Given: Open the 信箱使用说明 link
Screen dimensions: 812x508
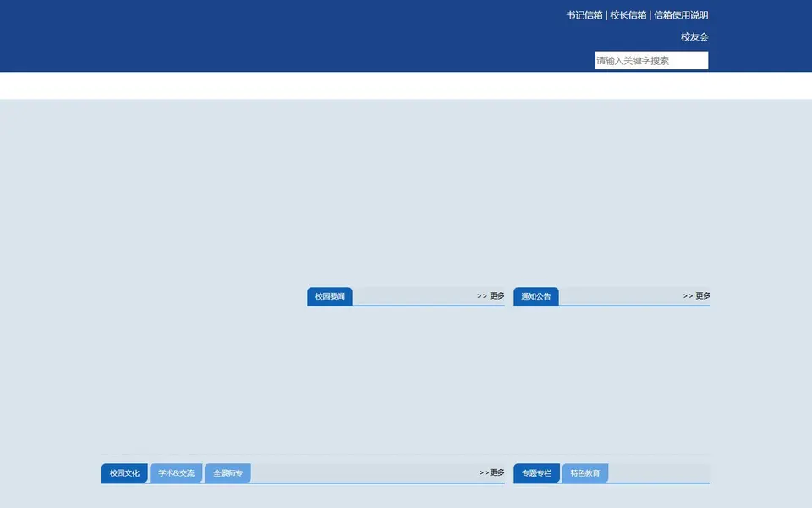Looking at the screenshot, I should (x=681, y=15).
